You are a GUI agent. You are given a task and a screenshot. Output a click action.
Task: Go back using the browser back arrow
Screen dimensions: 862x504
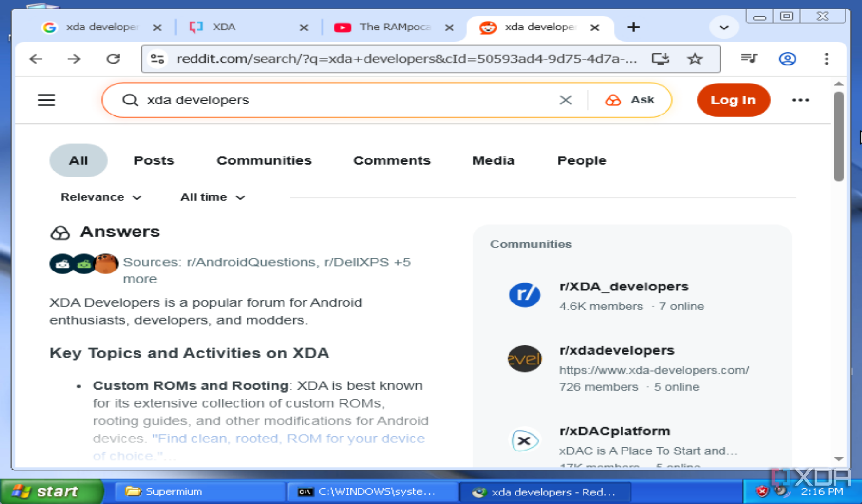tap(36, 59)
